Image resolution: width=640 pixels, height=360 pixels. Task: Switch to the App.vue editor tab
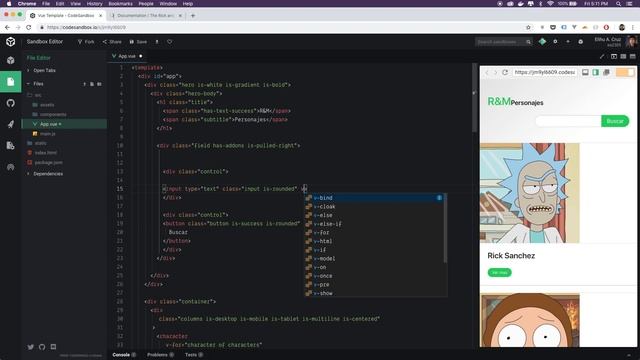point(127,56)
